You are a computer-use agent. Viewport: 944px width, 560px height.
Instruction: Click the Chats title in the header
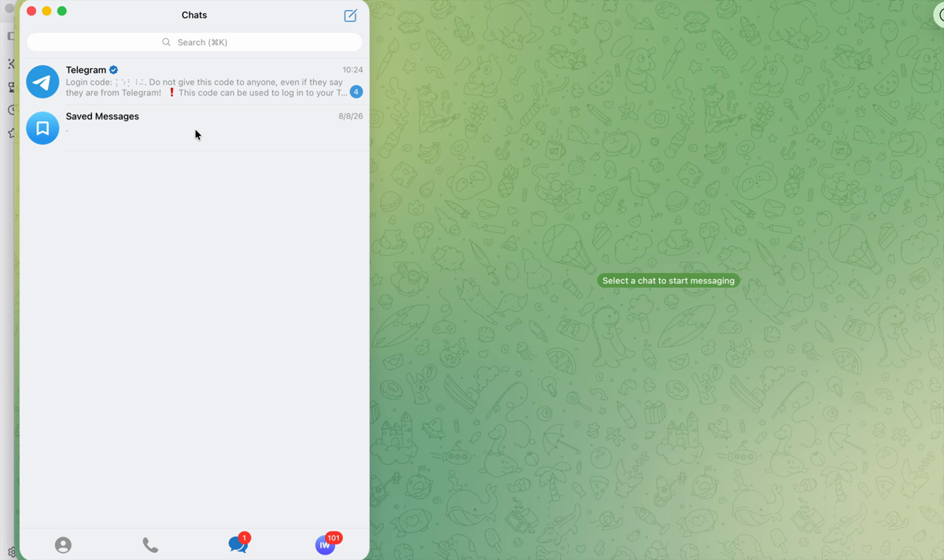(194, 15)
